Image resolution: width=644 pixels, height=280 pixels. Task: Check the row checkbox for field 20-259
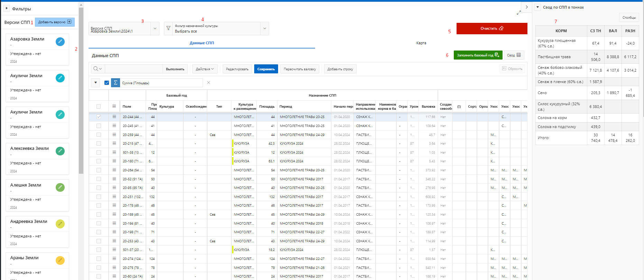point(99,135)
